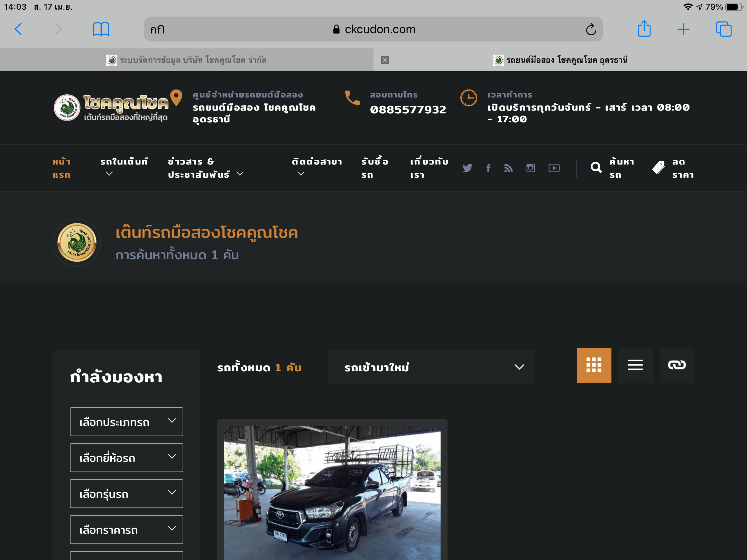Reload the page with refresh icon
The image size is (747, 560).
(x=591, y=29)
